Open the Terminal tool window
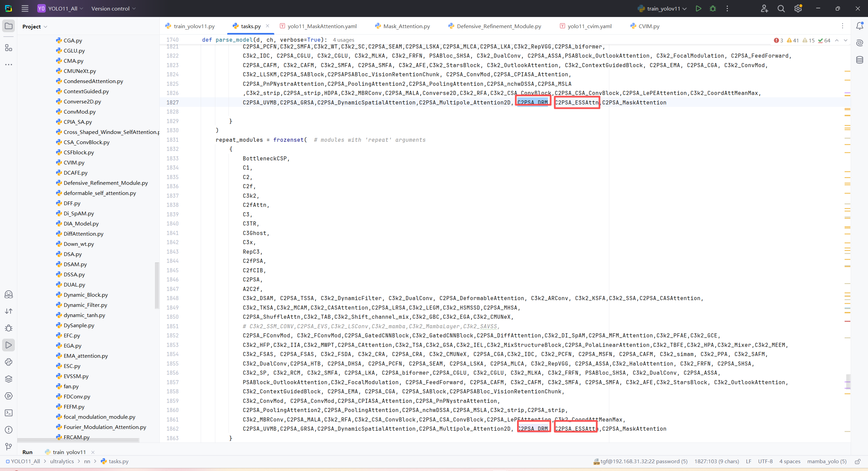The width and height of the screenshot is (868, 471). [8, 413]
